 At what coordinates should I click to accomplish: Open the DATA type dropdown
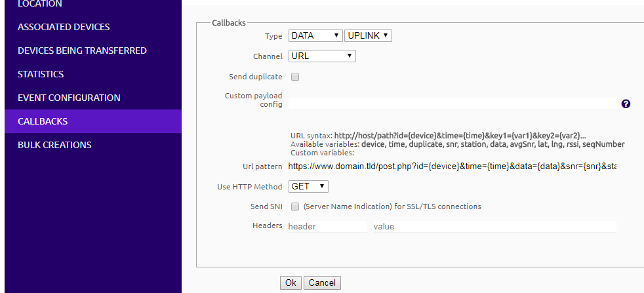(315, 35)
